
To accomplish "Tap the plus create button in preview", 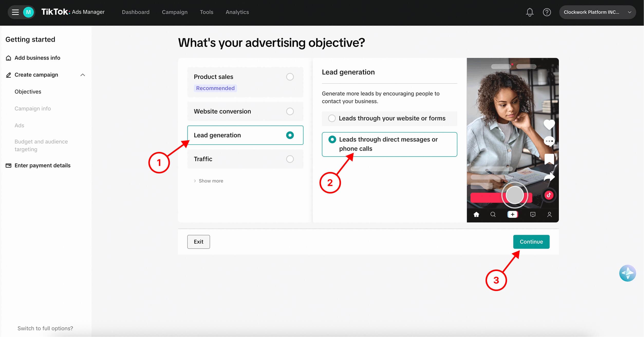I will (x=512, y=215).
